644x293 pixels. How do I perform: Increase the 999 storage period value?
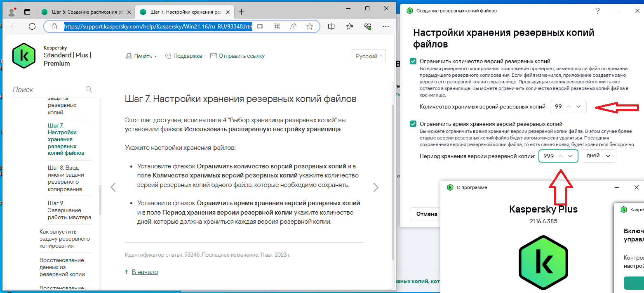[x=560, y=156]
